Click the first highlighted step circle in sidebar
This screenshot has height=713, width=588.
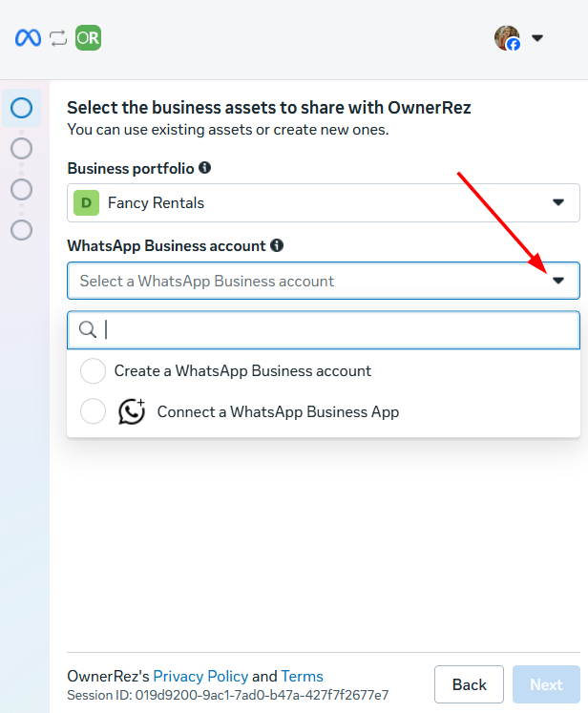coord(21,108)
